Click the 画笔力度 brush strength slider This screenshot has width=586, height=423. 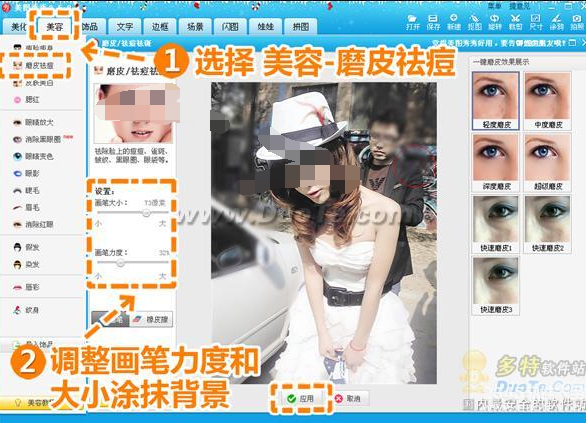click(133, 263)
